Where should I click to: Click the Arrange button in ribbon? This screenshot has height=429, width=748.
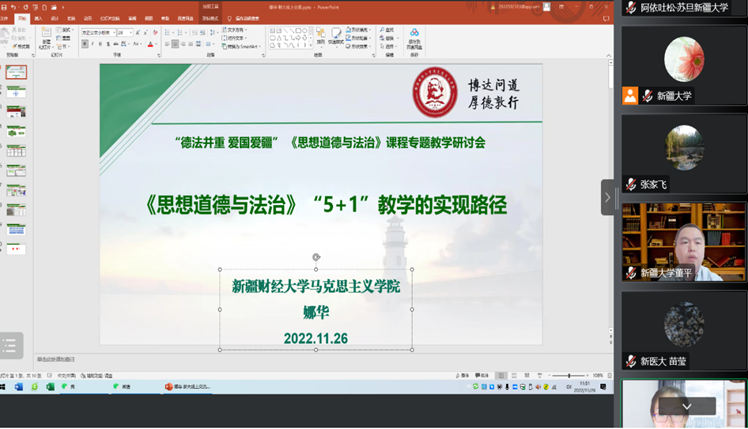pyautogui.click(x=321, y=38)
